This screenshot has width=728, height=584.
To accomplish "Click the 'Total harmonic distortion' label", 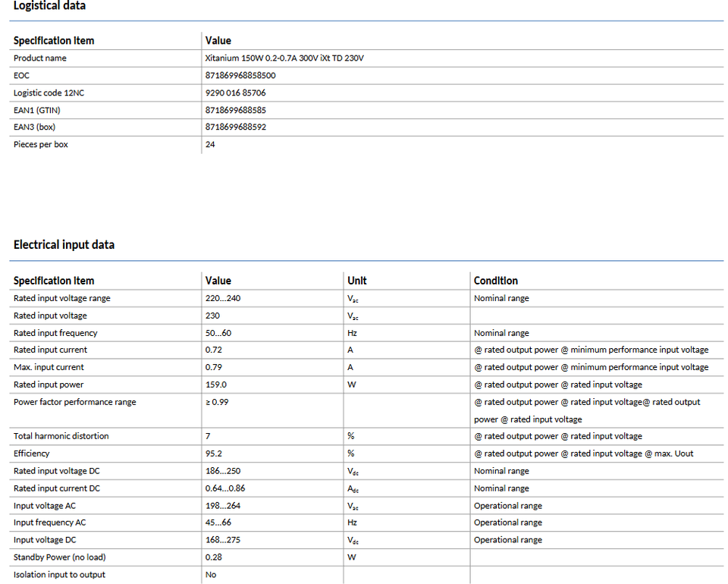I will tap(61, 436).
